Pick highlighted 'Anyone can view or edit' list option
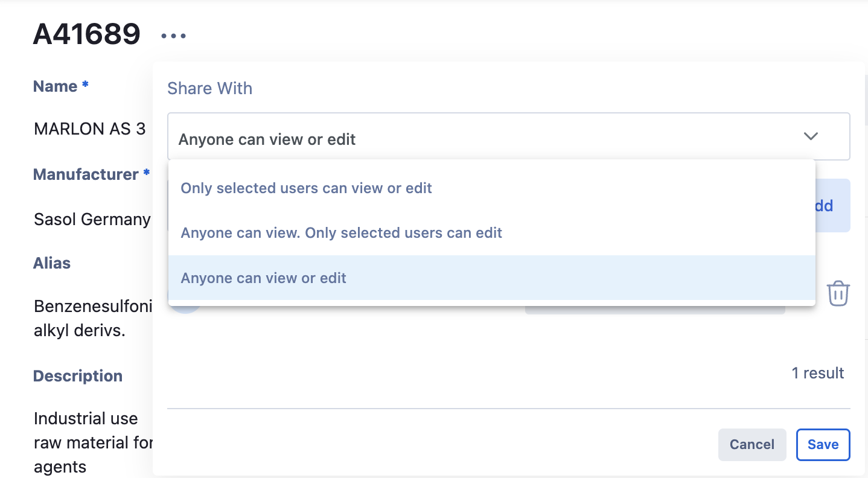 pyautogui.click(x=264, y=278)
